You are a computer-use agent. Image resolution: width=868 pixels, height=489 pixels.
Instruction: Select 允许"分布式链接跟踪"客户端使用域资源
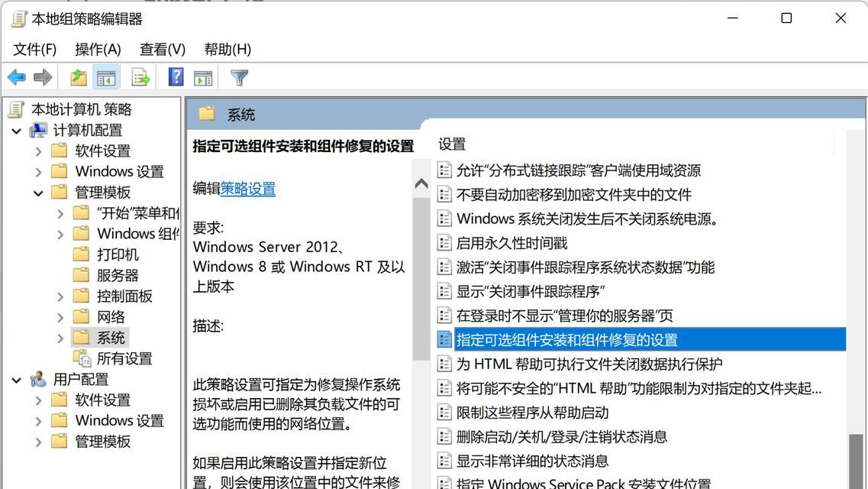tap(579, 170)
